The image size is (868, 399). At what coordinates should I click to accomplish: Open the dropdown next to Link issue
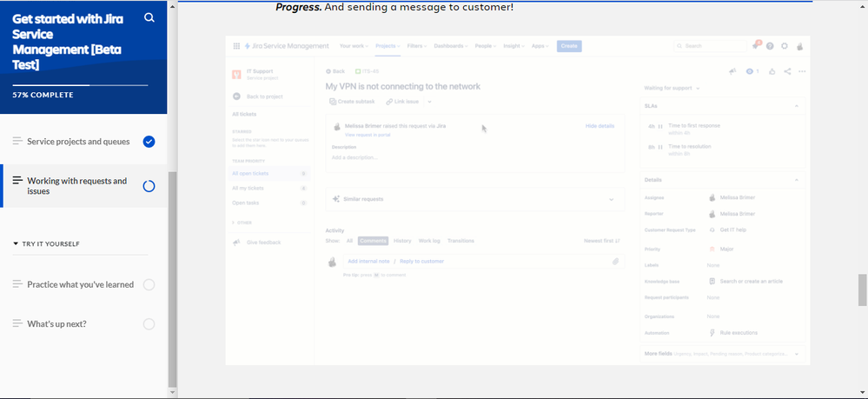(x=429, y=102)
